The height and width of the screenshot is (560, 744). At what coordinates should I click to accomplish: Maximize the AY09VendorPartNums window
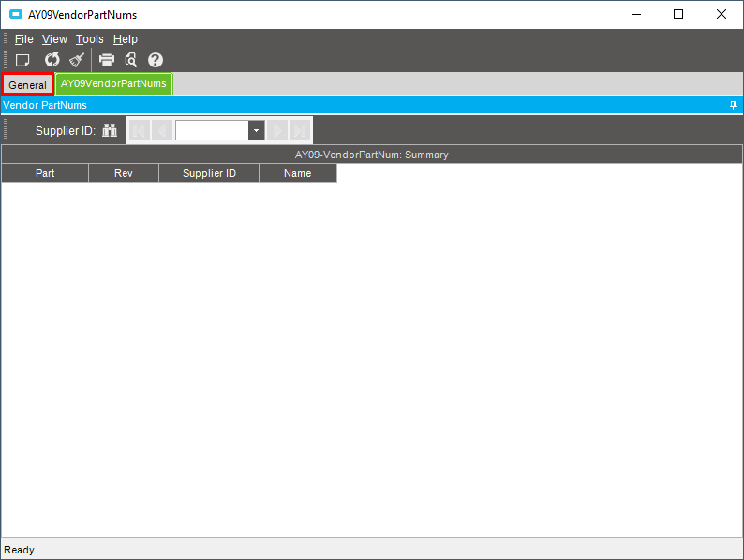tap(678, 15)
